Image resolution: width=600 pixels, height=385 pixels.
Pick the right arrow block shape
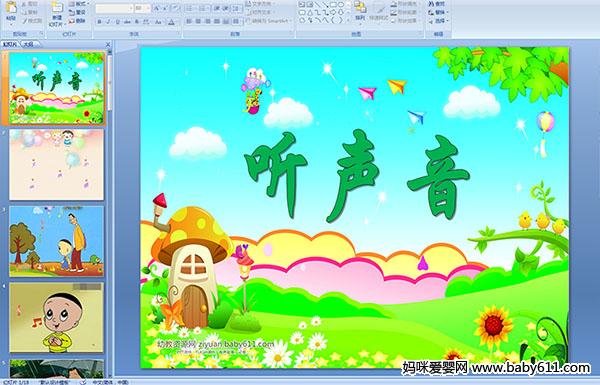tap(333, 12)
